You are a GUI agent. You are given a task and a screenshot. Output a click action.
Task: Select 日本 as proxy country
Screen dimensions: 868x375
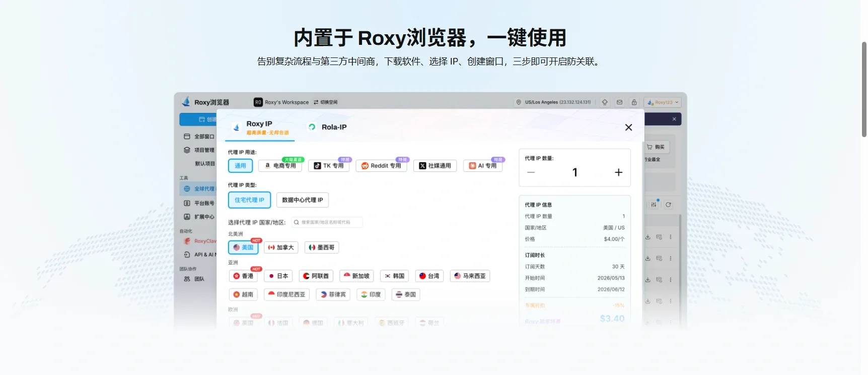pos(278,276)
